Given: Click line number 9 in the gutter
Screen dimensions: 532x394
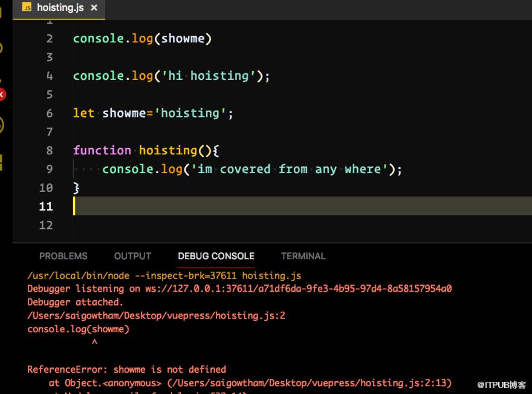Looking at the screenshot, I should click(50, 169).
